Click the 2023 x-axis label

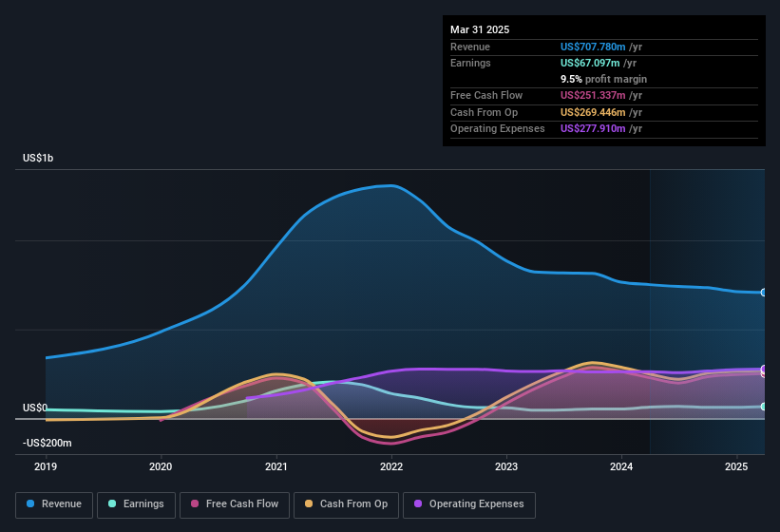coord(506,466)
